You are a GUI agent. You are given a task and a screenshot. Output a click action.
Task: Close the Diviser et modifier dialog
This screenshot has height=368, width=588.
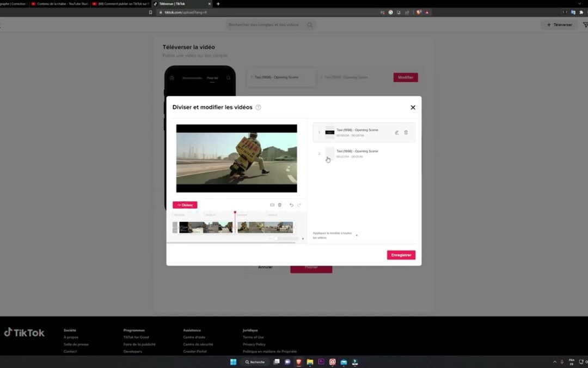(x=413, y=107)
